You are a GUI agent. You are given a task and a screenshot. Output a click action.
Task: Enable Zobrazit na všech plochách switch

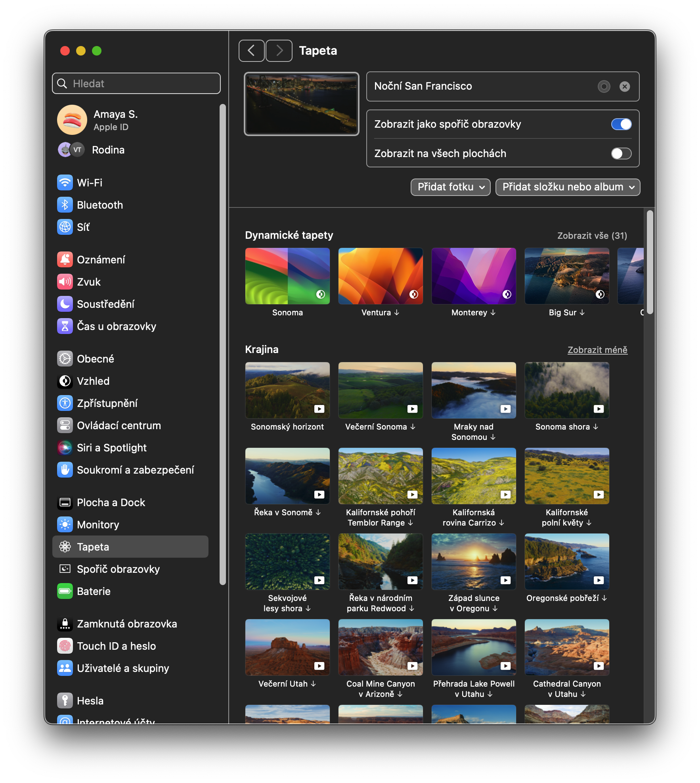click(621, 154)
